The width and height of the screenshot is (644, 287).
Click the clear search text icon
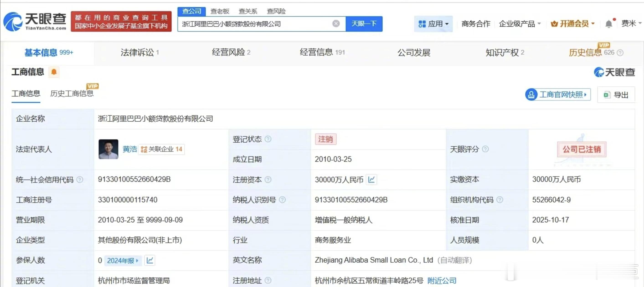click(x=336, y=23)
